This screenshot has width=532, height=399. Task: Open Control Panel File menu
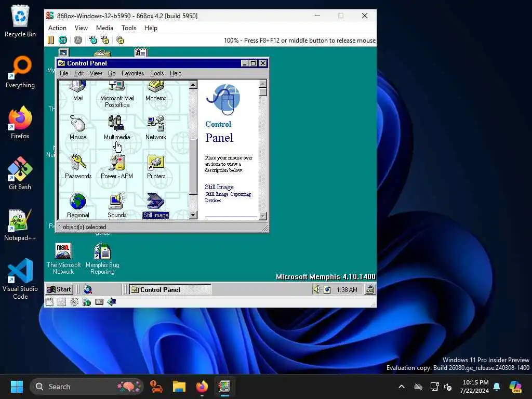[x=64, y=73]
